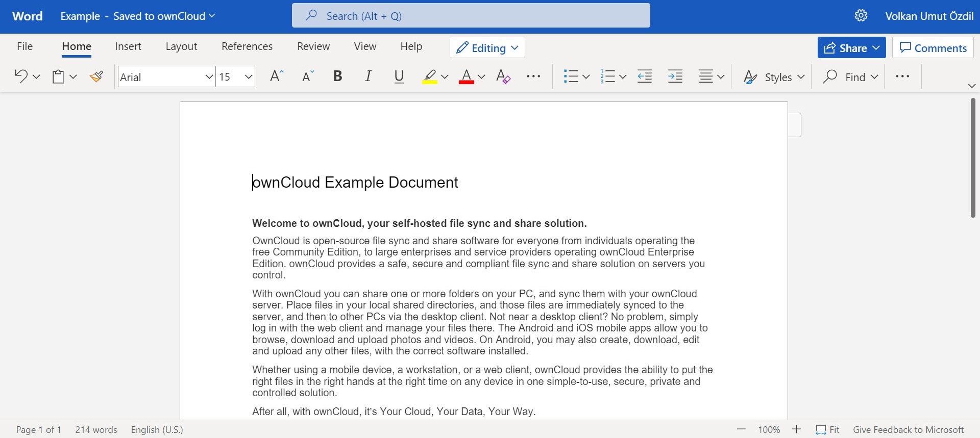The height and width of the screenshot is (438, 980).
Task: Click the Undo arrow icon
Action: pyautogui.click(x=21, y=76)
